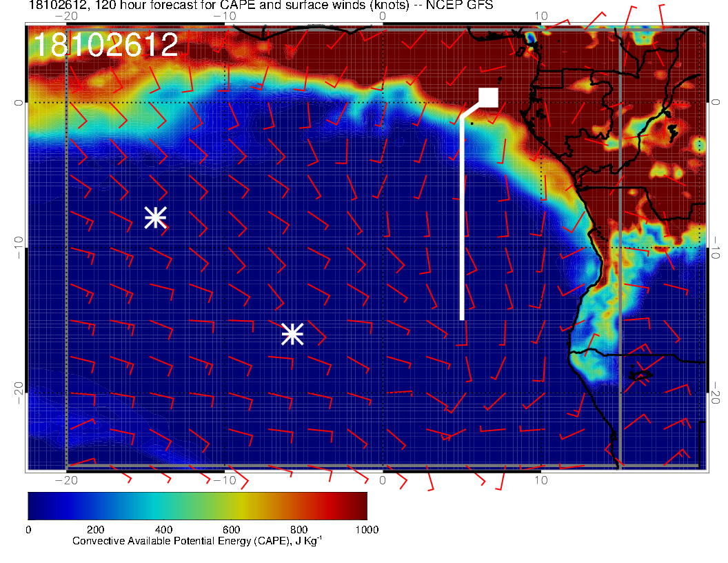The image size is (728, 563).
Task: Click the -10 latitude label on the left axis
Action: click(19, 247)
